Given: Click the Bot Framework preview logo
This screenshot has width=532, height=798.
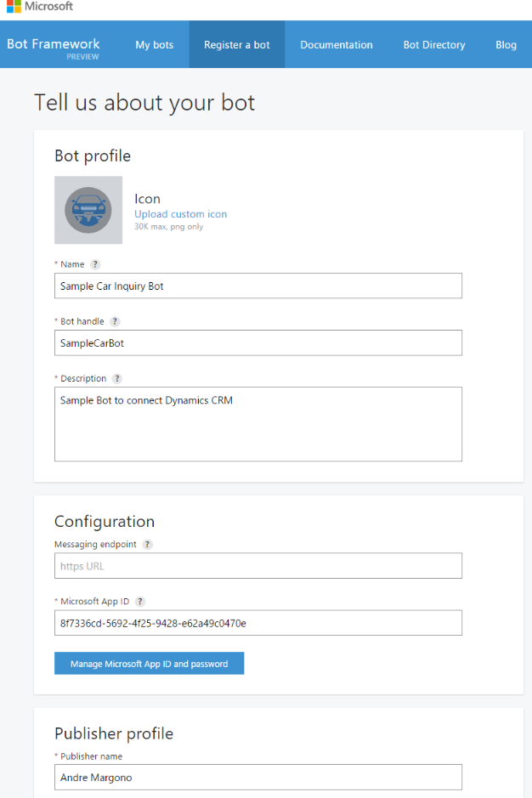Looking at the screenshot, I should point(54,48).
